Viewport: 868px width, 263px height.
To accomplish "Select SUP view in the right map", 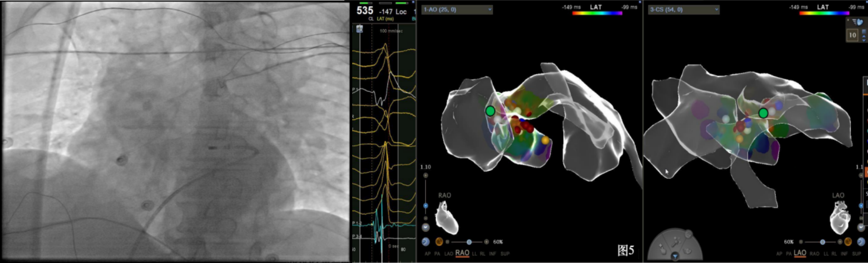I will [857, 254].
